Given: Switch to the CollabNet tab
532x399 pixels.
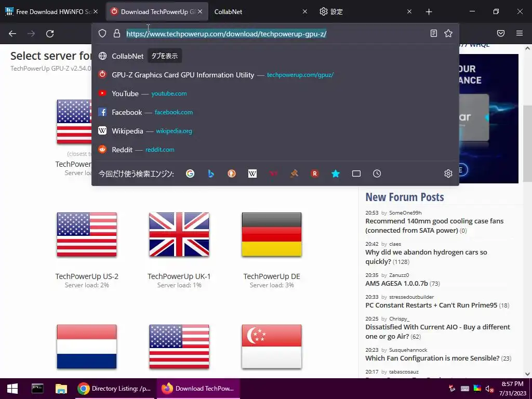Looking at the screenshot, I should coord(261,11).
